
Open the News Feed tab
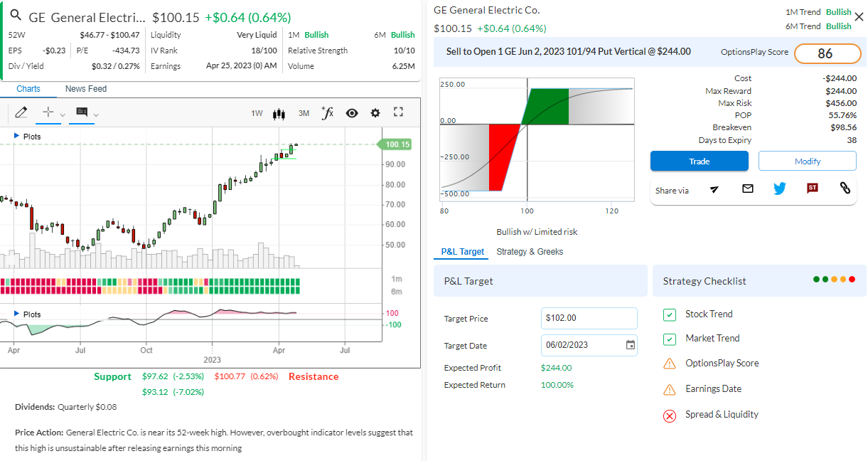(86, 89)
